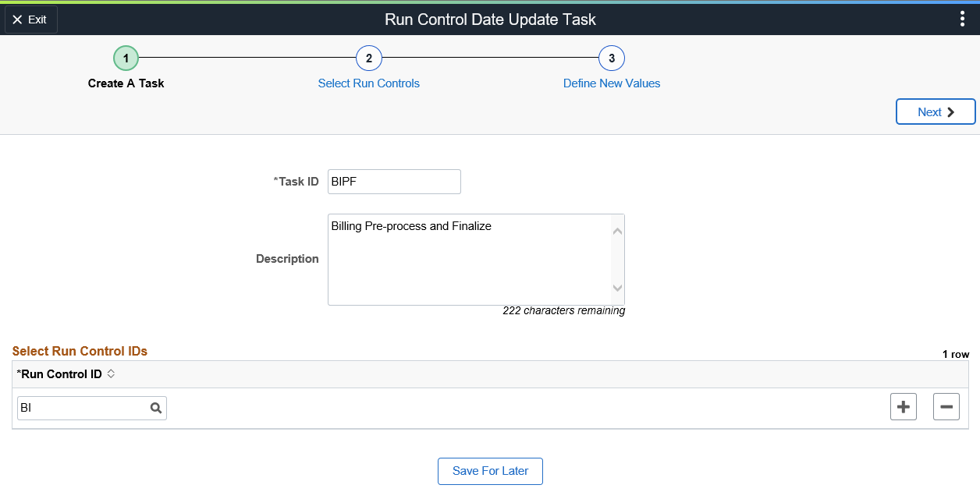980x492 pixels.
Task: Click Save For Later
Action: coord(490,471)
